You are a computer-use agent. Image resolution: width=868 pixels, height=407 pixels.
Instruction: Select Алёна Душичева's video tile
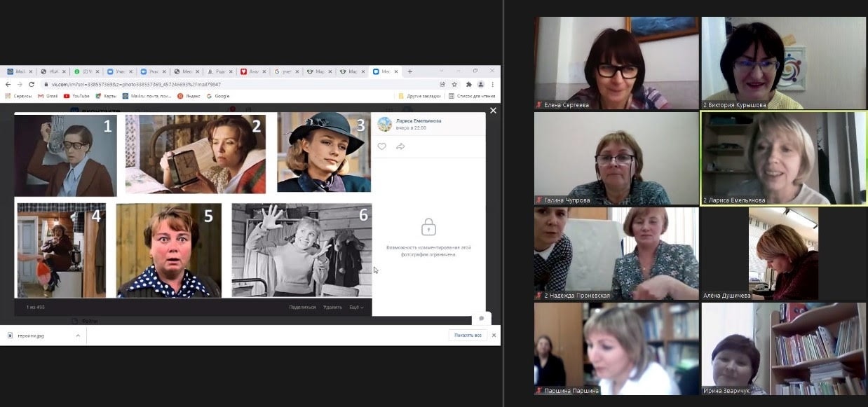pyautogui.click(x=784, y=254)
